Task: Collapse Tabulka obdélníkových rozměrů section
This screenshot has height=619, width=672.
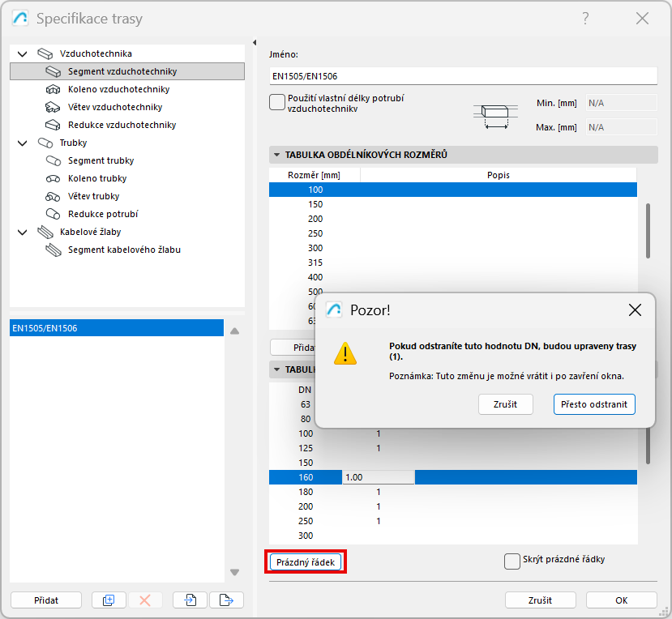Action: point(276,155)
